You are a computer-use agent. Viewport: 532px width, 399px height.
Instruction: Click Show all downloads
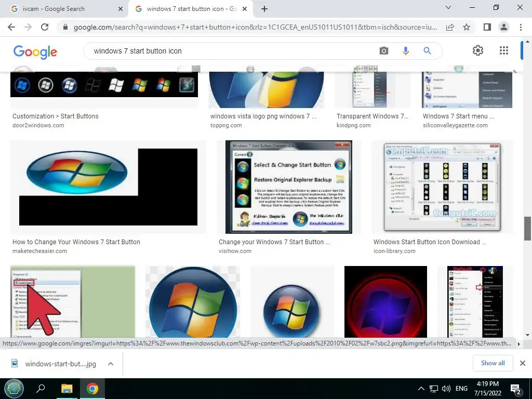[493, 363]
